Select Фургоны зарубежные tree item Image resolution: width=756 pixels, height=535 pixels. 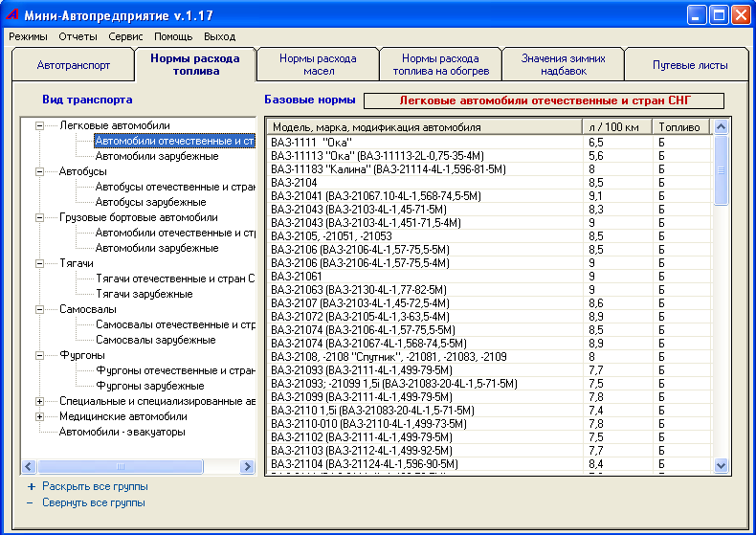[x=150, y=386]
